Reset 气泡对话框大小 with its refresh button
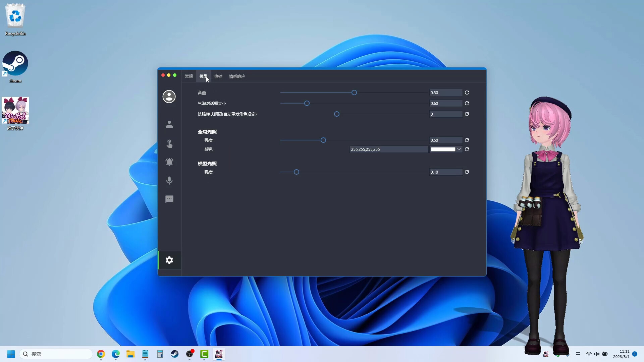 coord(467,103)
